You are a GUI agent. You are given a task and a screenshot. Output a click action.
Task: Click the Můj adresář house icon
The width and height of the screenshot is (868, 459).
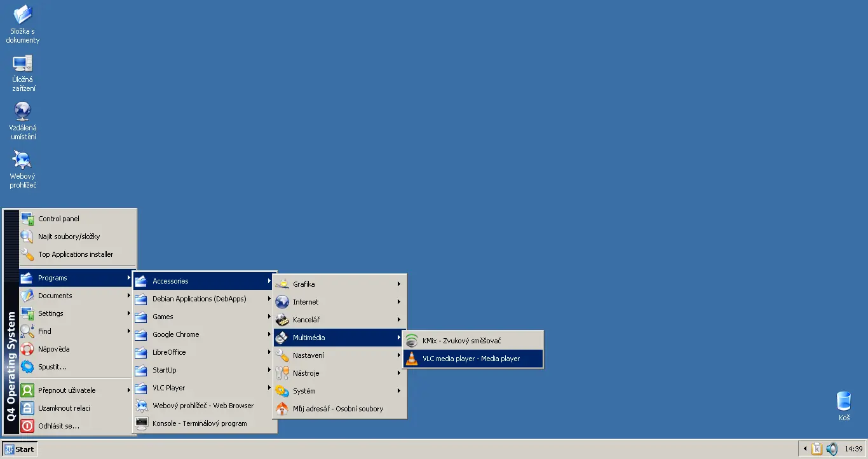pyautogui.click(x=282, y=409)
